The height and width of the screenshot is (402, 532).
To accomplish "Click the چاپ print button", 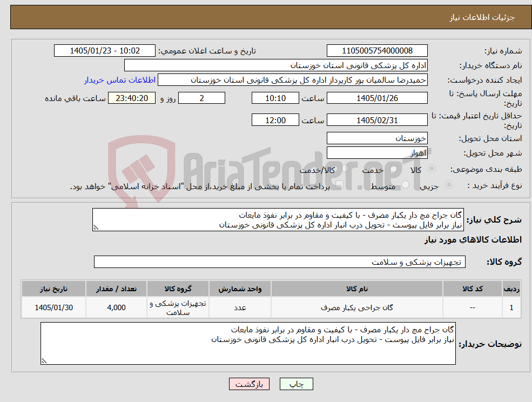I will [x=296, y=384].
